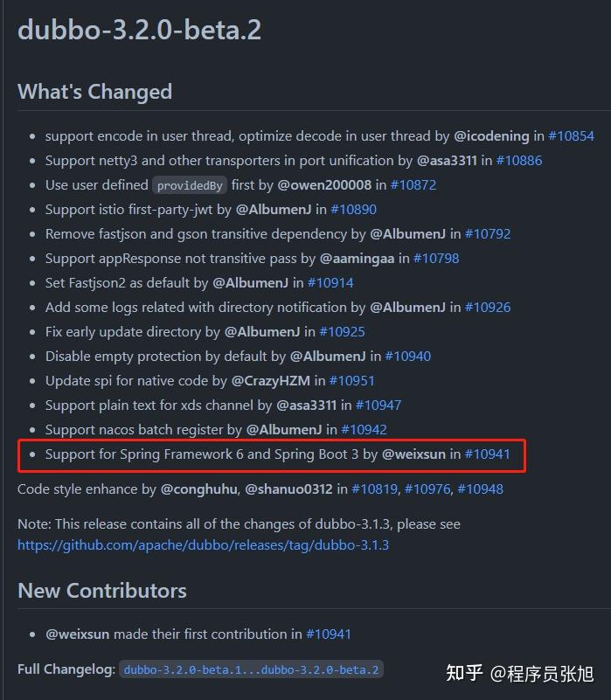The height and width of the screenshot is (700, 611).
Task: Open highlighted Spring Boot 3 PR #10941
Action: [487, 454]
